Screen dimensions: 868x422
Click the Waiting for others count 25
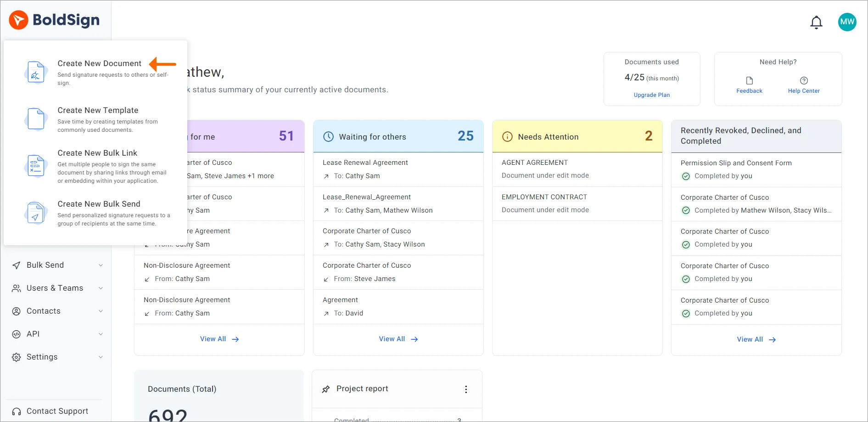click(465, 136)
